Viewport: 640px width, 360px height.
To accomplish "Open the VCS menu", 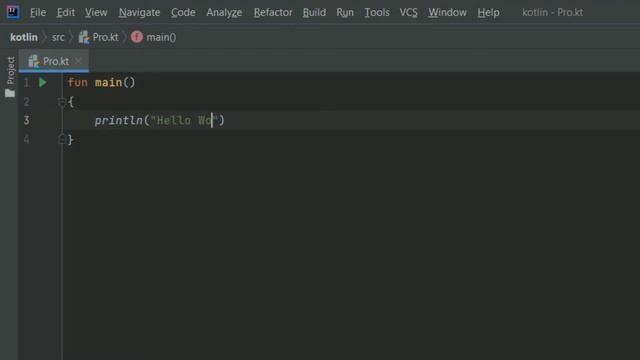I will pos(409,13).
